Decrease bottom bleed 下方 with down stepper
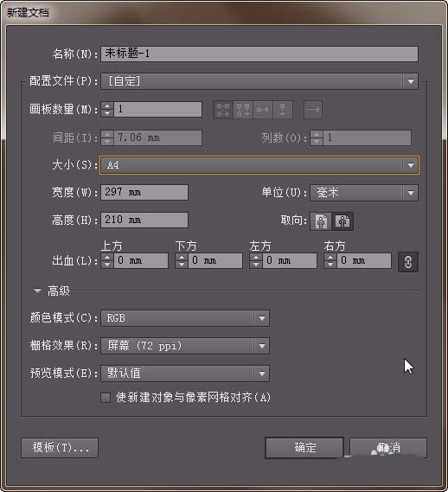448x492 pixels. point(182,265)
